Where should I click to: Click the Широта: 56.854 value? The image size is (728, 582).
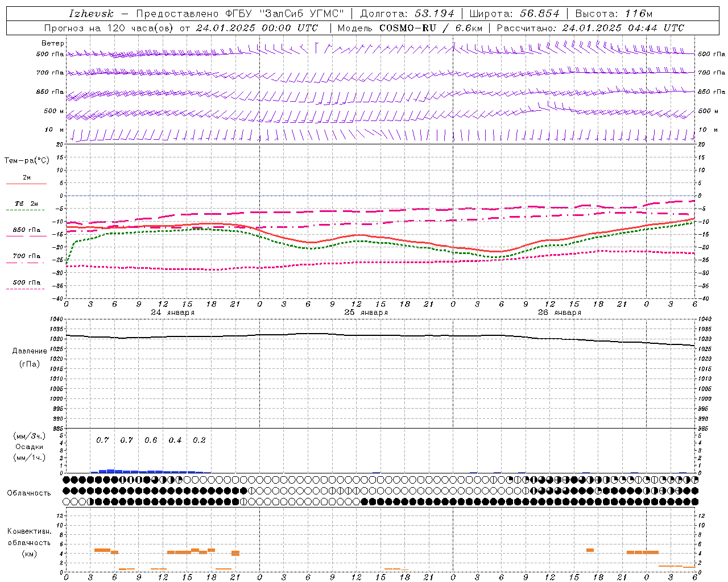514,14
